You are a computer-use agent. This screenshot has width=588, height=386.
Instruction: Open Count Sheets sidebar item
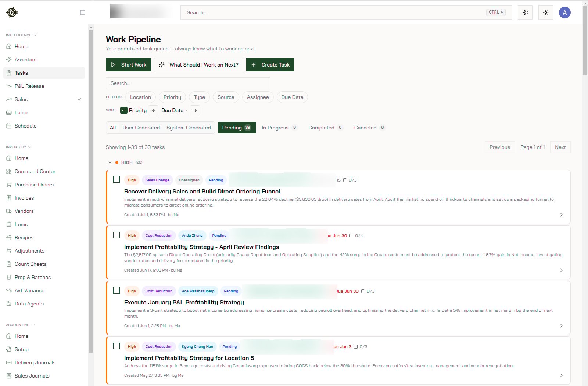point(44,264)
